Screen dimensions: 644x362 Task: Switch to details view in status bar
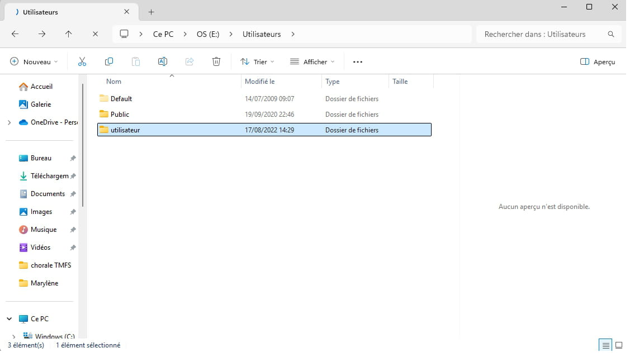click(x=605, y=345)
